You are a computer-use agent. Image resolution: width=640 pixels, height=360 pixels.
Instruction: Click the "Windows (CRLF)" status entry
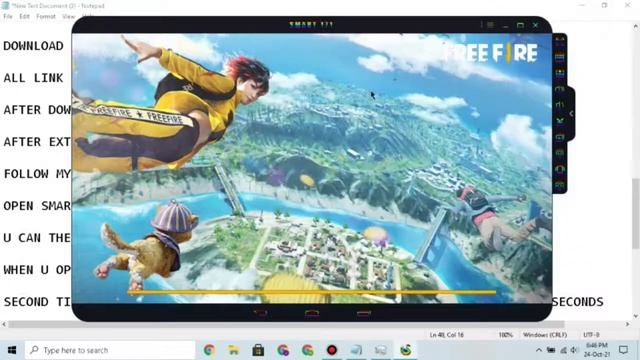[x=545, y=335]
